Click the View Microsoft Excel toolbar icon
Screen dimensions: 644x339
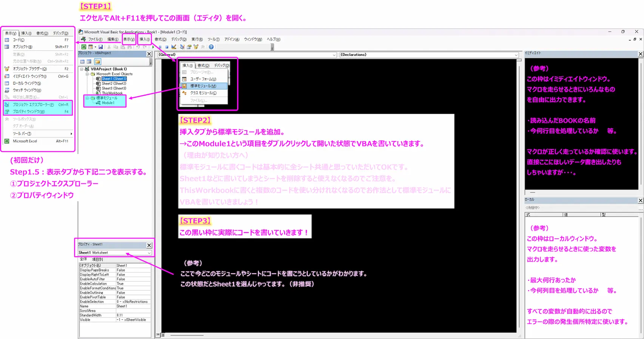pyautogui.click(x=84, y=47)
